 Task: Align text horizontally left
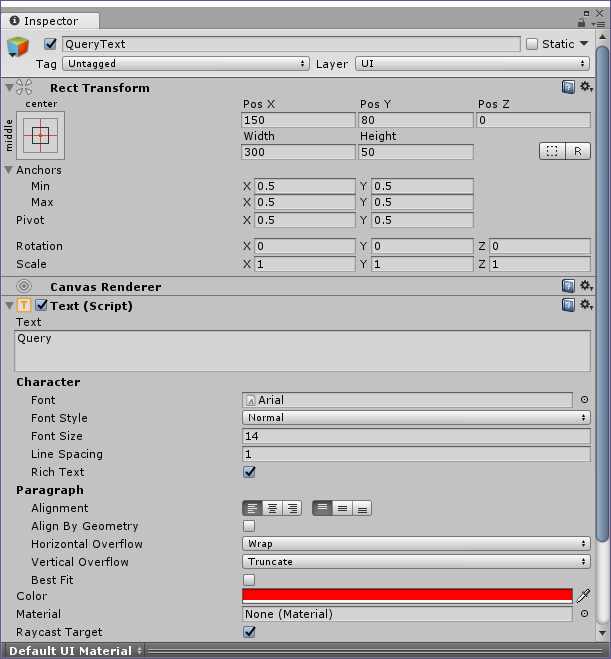point(252,508)
